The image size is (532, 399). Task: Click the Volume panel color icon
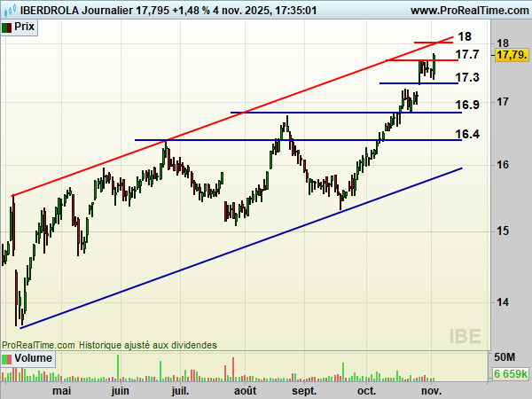click(x=7, y=358)
